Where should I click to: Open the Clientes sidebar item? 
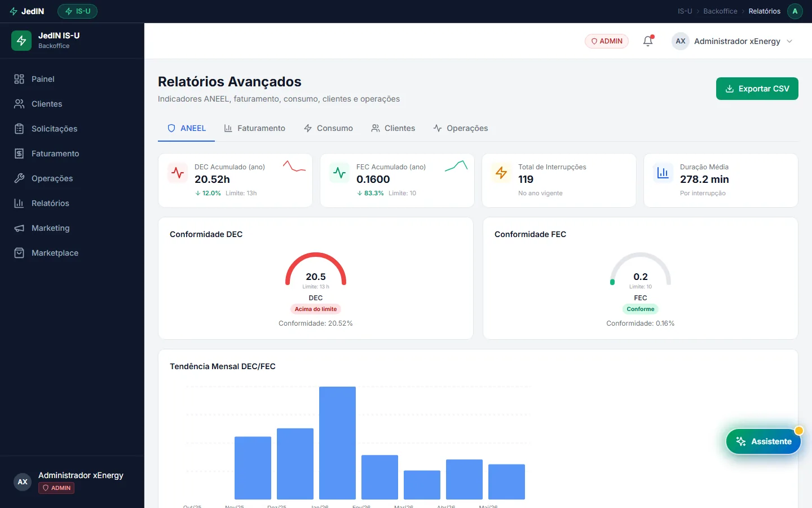(72, 104)
